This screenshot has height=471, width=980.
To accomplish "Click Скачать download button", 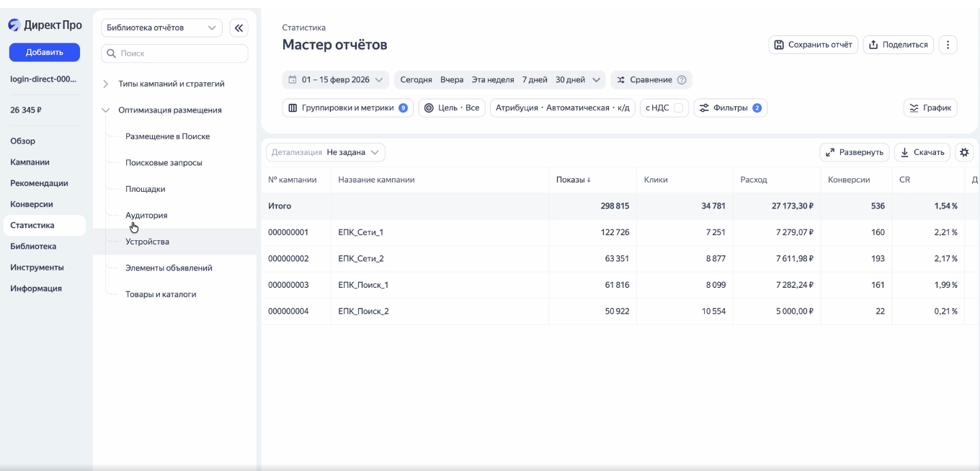I will pos(922,152).
